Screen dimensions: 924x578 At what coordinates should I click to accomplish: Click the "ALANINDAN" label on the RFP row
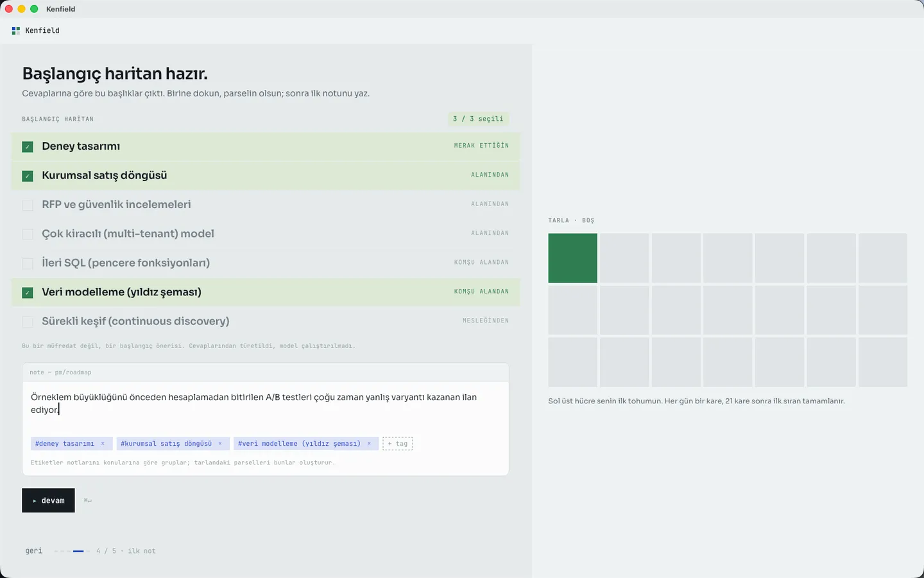click(x=490, y=204)
